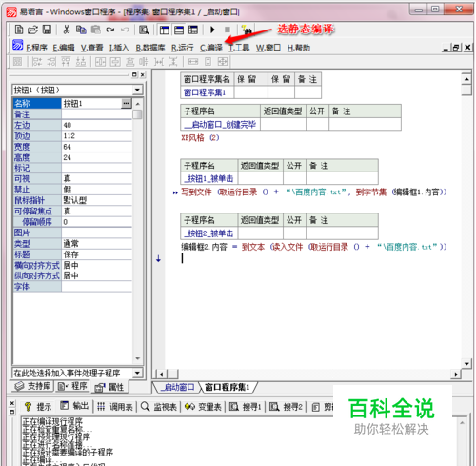Switch to the 属性 panel tab
This screenshot has width=476, height=466.
click(x=109, y=387)
